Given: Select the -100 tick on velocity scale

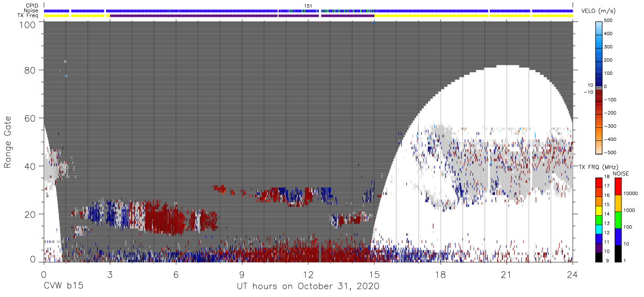Looking at the screenshot, I should (611, 100).
